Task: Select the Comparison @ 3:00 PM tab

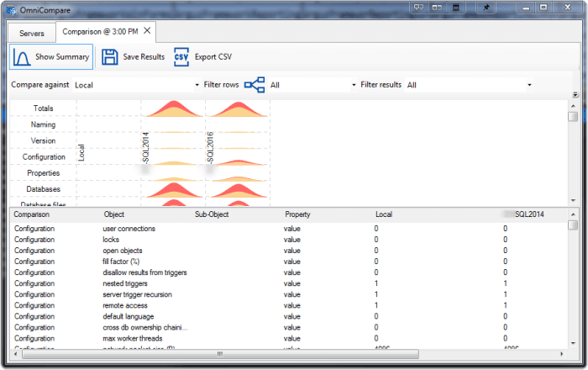Action: pos(100,31)
